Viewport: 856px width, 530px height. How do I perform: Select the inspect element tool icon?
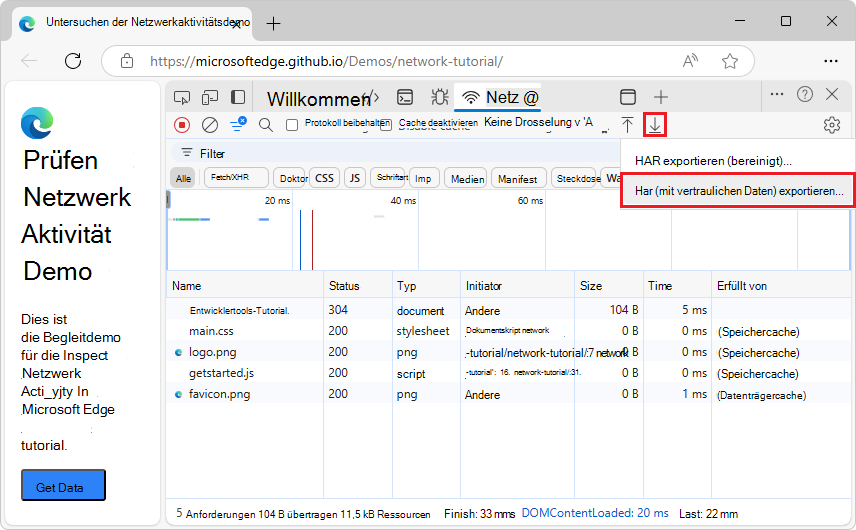click(x=182, y=97)
